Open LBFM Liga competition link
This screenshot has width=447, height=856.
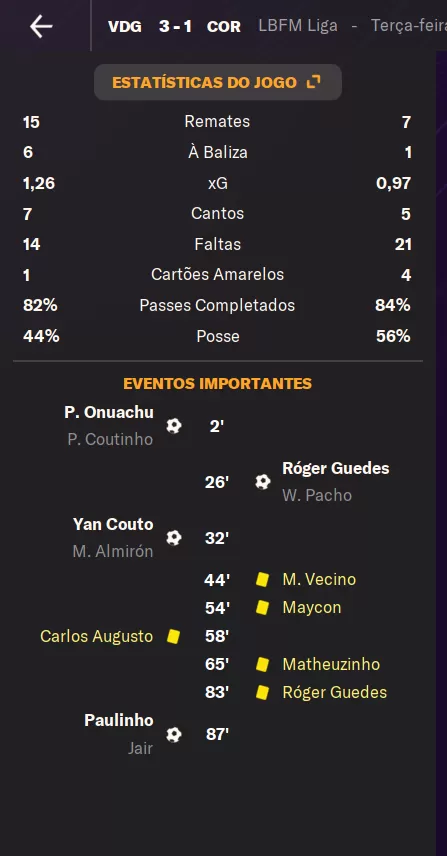(298, 26)
